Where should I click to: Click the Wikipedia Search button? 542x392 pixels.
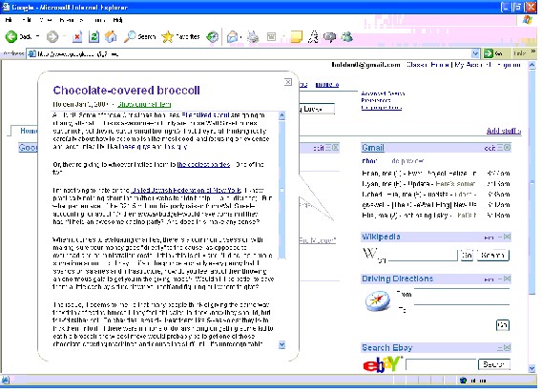tap(493, 255)
